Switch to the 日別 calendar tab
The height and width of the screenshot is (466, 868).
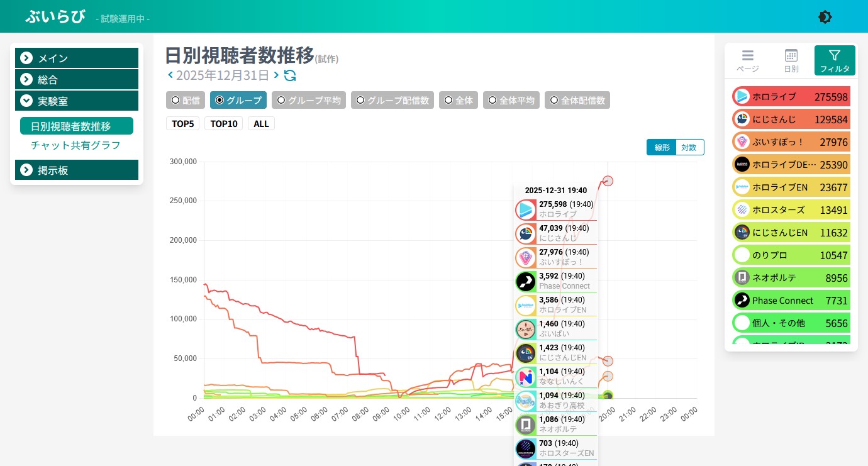[791, 60]
